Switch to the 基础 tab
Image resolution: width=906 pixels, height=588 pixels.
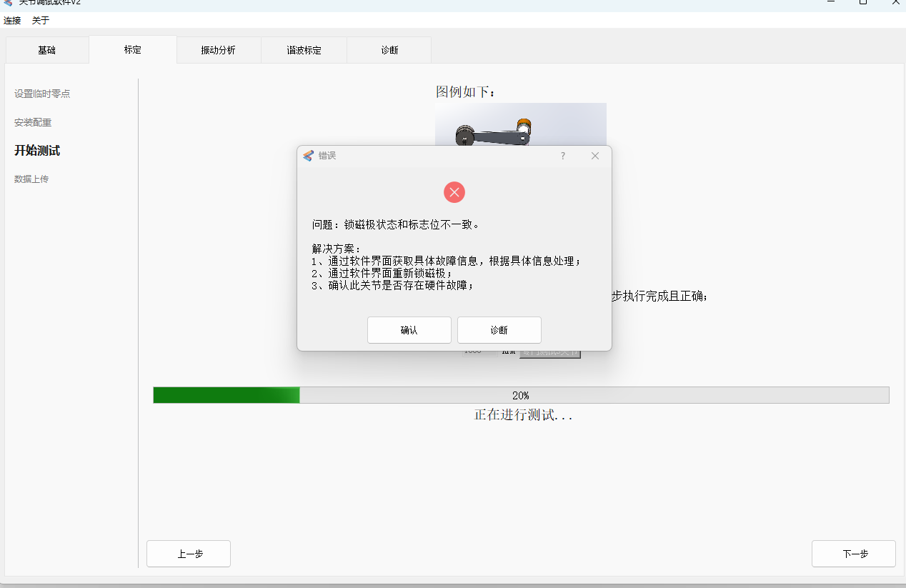click(47, 50)
